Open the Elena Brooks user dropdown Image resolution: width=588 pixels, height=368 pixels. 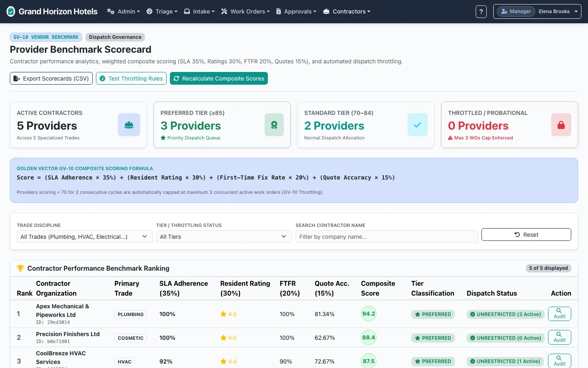[x=537, y=11]
